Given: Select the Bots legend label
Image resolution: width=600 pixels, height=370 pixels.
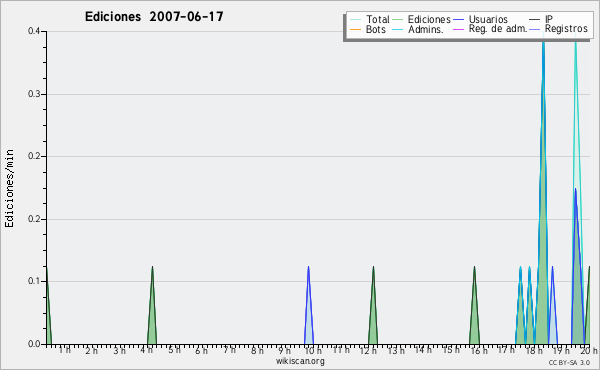Looking at the screenshot, I should click(376, 29).
